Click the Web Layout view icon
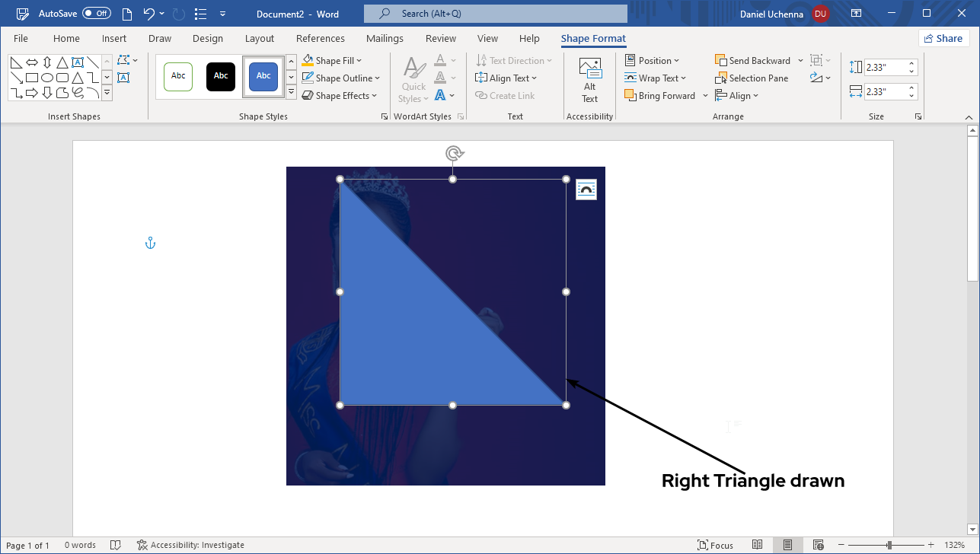Viewport: 980px width, 554px height. click(x=818, y=545)
